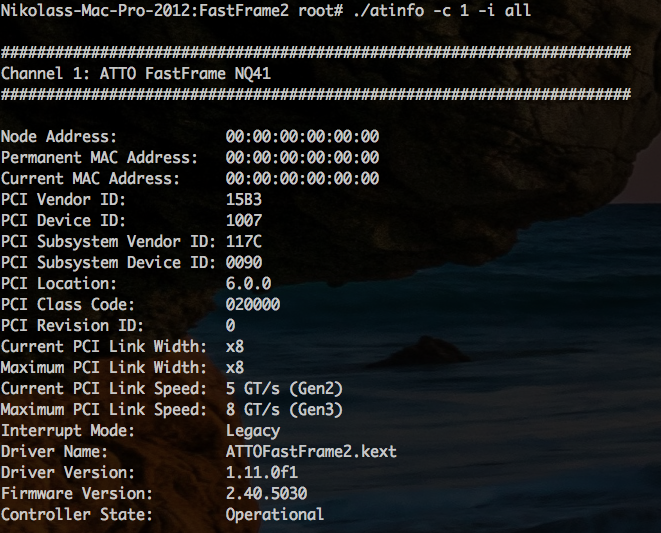Click the 'Current PCI Link Width:' label
This screenshot has width=661, height=533.
pyautogui.click(x=104, y=347)
